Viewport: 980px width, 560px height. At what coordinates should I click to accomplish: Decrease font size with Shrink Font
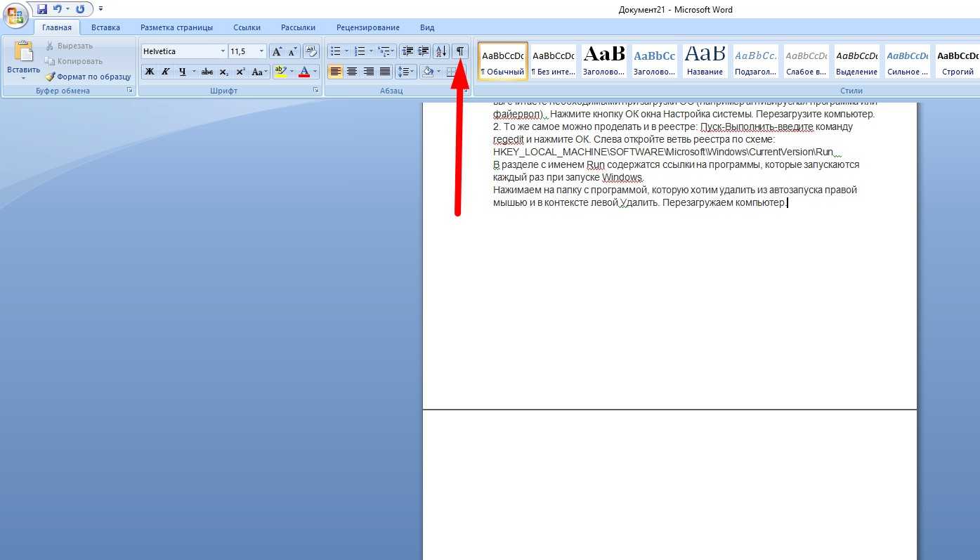click(292, 51)
